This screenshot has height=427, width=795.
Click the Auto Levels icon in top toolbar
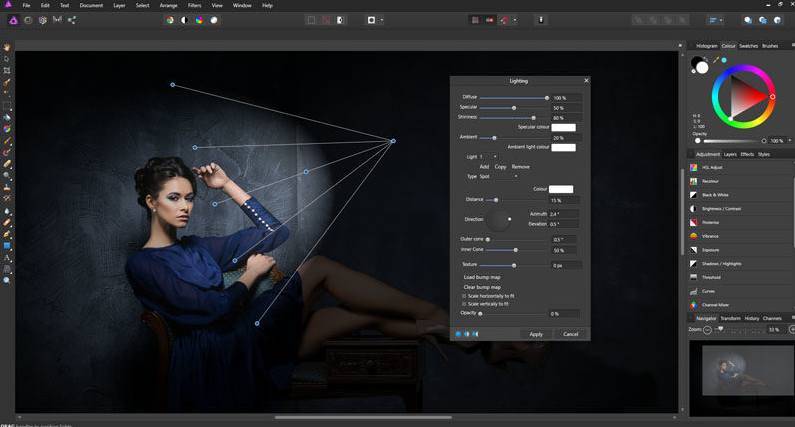(x=170, y=19)
